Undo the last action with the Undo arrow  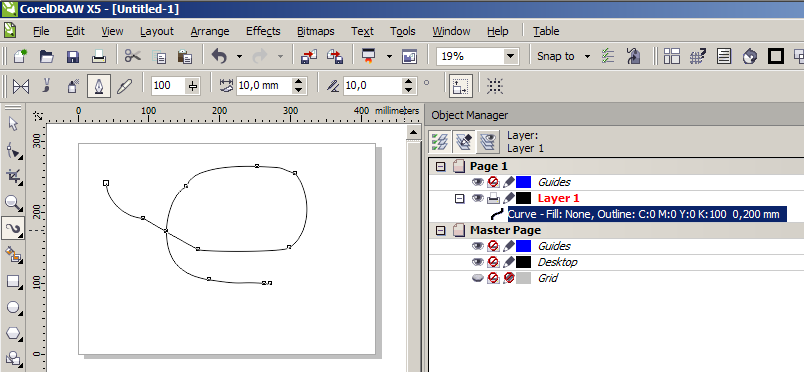click(x=219, y=56)
